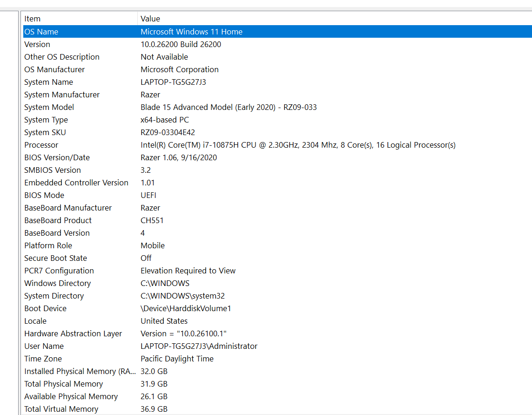Click the Blade 15 Advanced Model value
The image size is (532, 415).
[x=229, y=107]
